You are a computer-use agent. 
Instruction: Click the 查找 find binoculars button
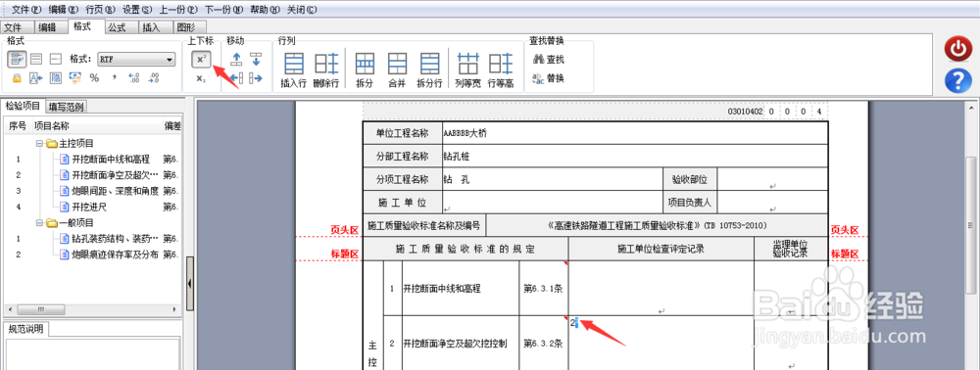[548, 60]
